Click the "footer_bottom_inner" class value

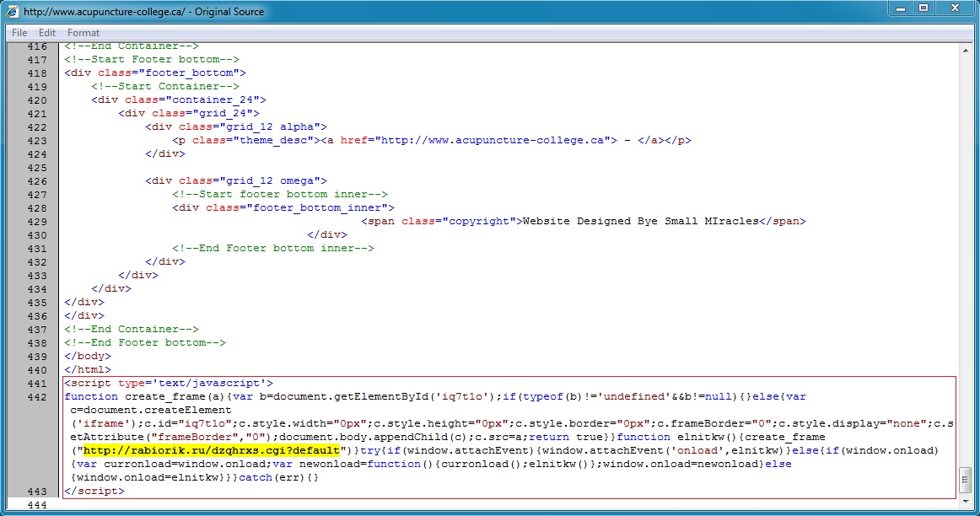coord(317,208)
